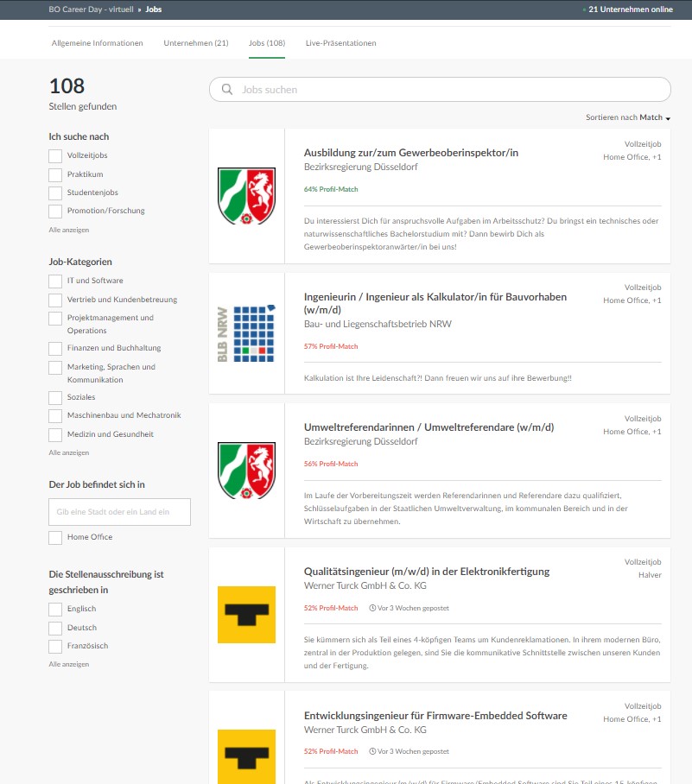This screenshot has width=692, height=784.
Task: Click the Jobs breadcrumb item
Action: pos(154,9)
